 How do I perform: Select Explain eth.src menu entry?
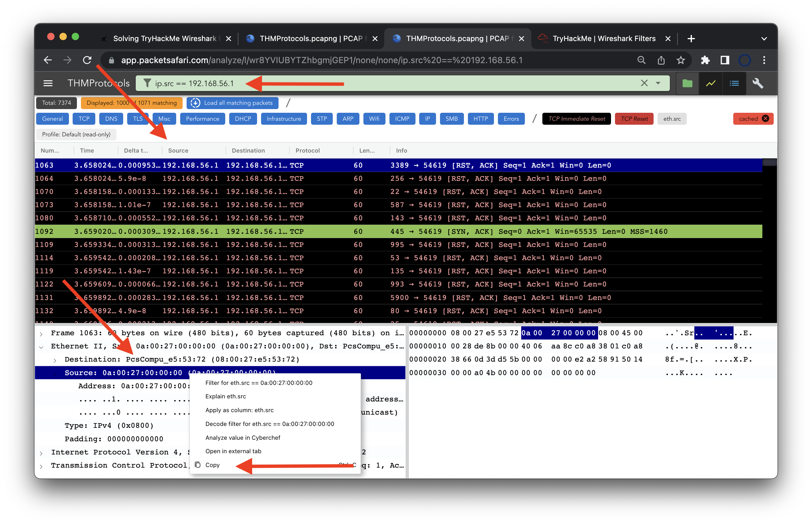tap(275, 397)
